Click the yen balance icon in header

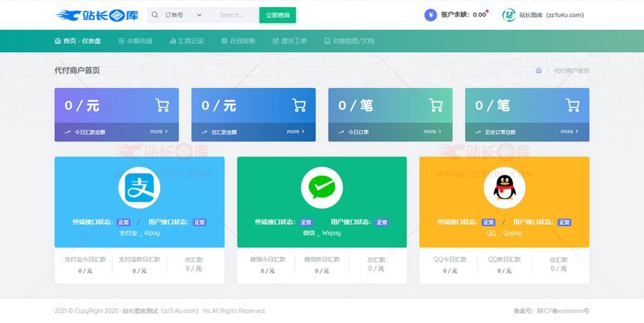pos(430,15)
